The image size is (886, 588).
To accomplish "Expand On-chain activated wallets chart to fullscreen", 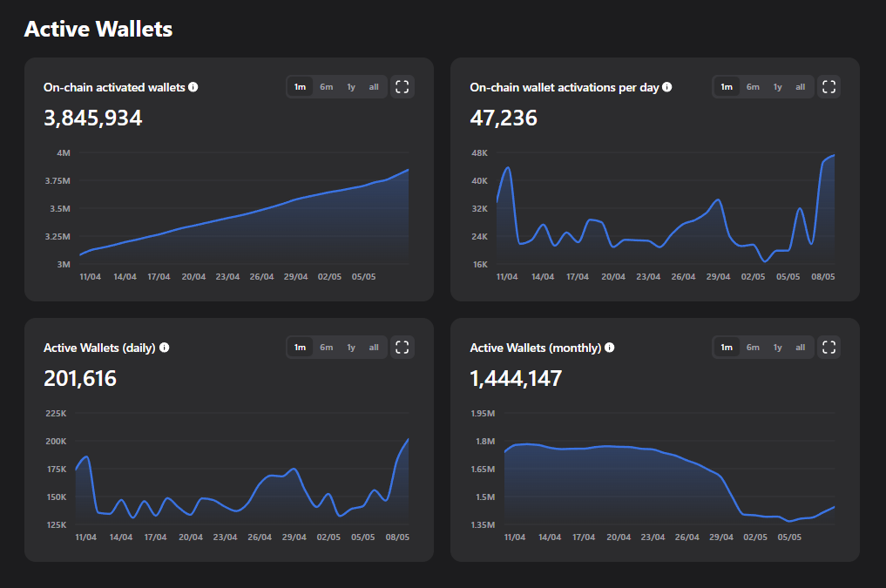I will (402, 86).
